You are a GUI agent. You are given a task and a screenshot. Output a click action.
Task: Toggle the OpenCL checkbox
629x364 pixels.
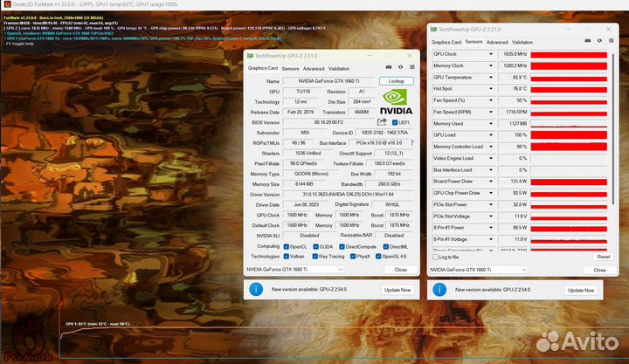286,246
